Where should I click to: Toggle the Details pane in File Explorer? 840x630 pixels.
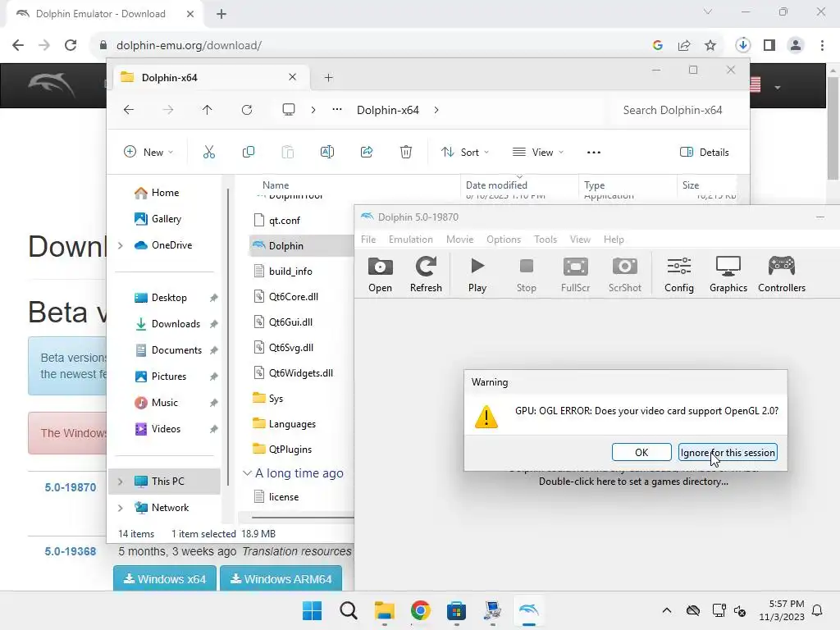pos(705,152)
